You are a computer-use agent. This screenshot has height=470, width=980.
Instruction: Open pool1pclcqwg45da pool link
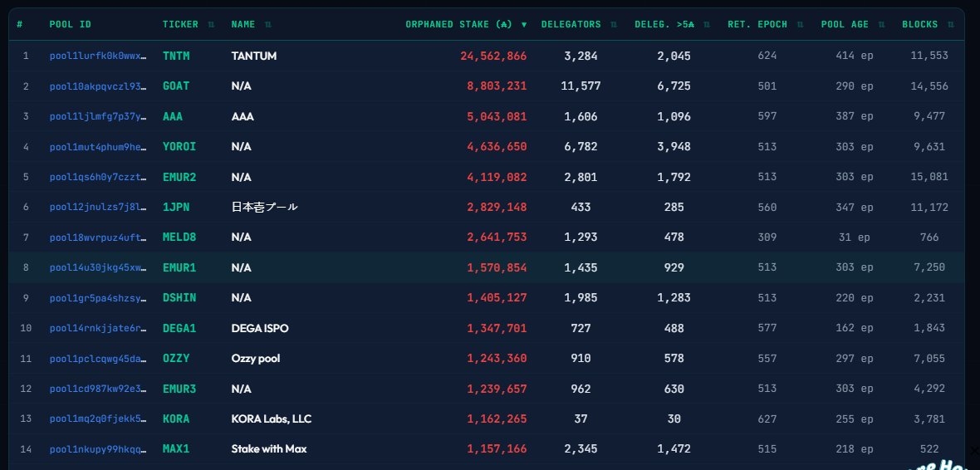click(98, 359)
